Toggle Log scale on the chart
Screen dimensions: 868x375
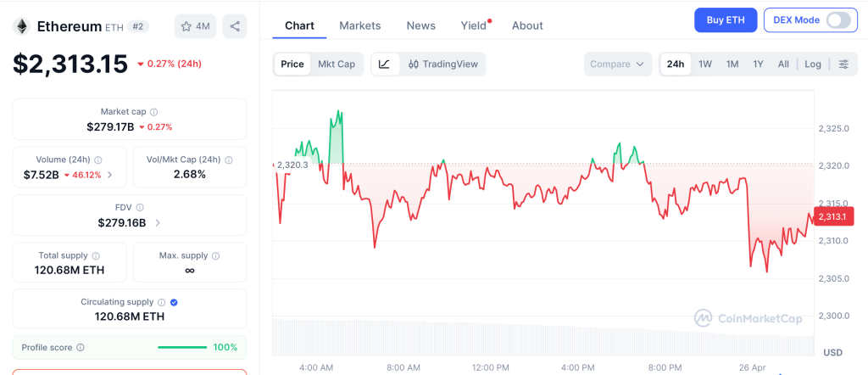point(813,64)
